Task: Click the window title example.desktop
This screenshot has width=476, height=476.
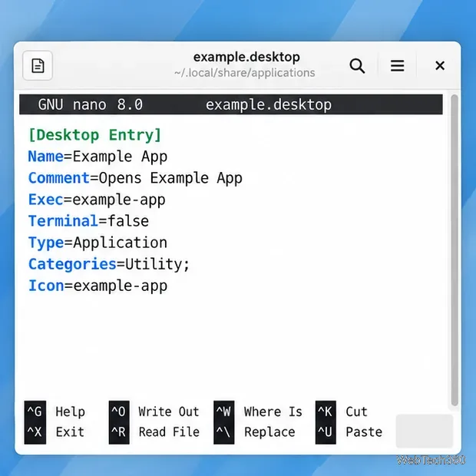Action: [246, 57]
